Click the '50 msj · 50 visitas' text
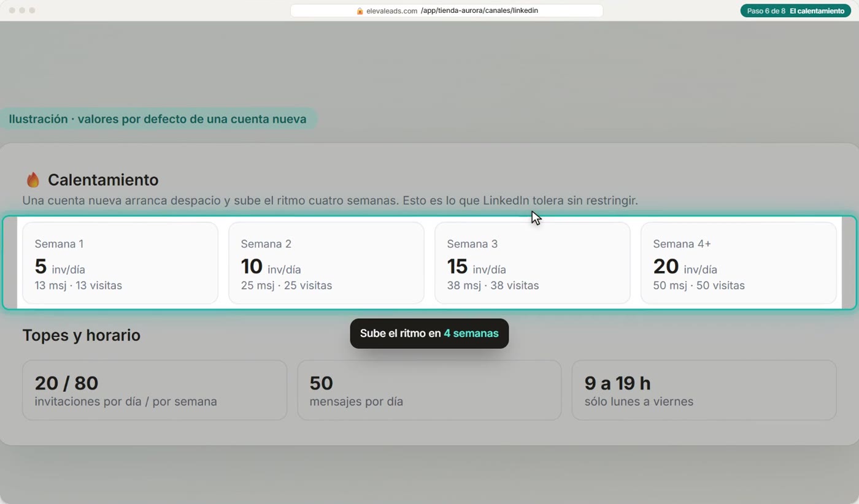The width and height of the screenshot is (859, 504). pos(699,286)
